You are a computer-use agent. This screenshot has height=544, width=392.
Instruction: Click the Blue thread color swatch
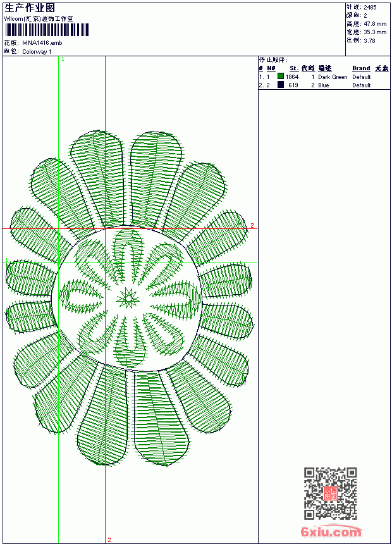click(281, 85)
